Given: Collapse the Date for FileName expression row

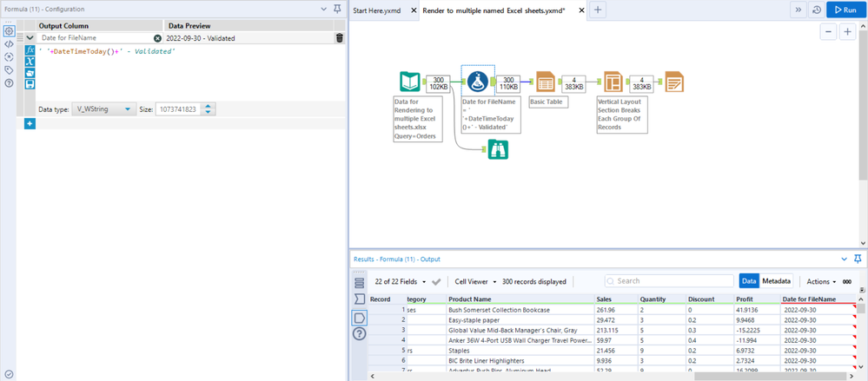Looking at the screenshot, I should [x=30, y=38].
